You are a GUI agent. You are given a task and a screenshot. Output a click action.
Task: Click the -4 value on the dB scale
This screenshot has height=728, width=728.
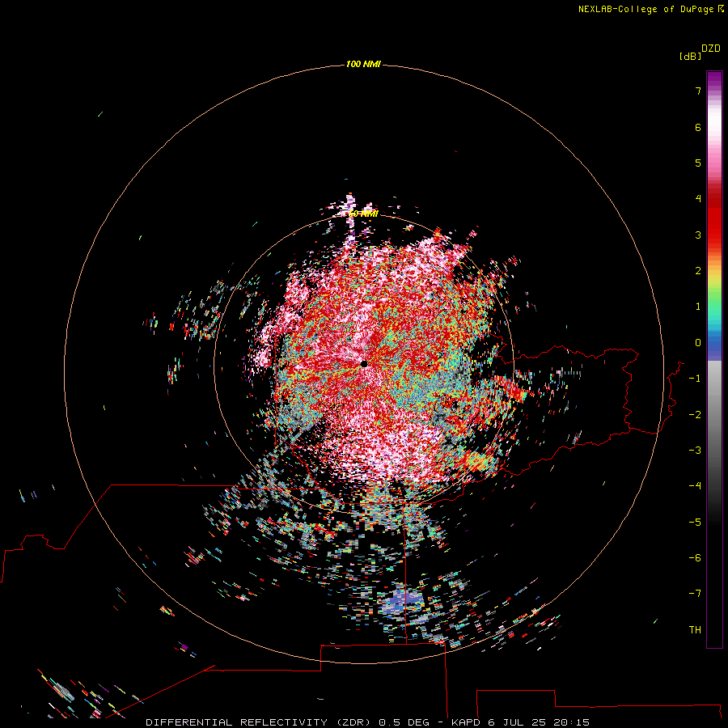pyautogui.click(x=695, y=485)
